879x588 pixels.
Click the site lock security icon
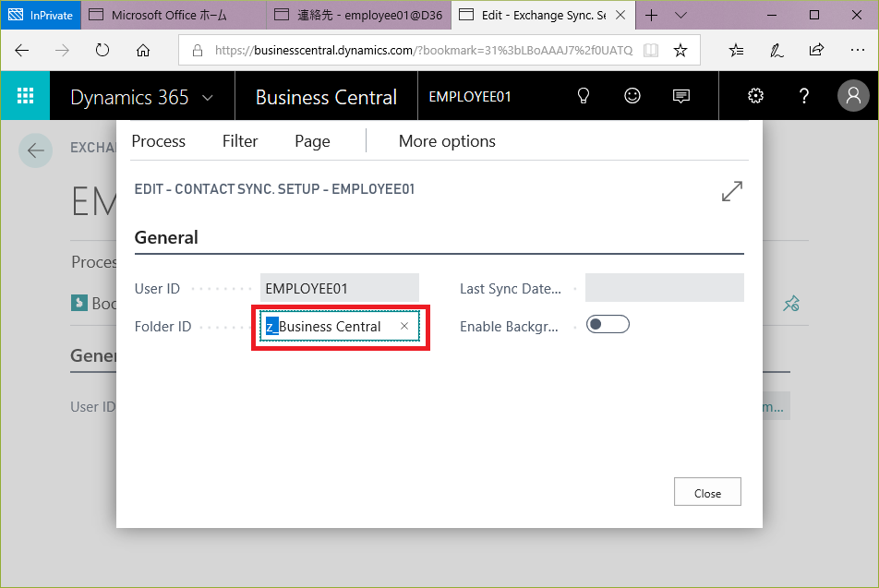[198, 51]
